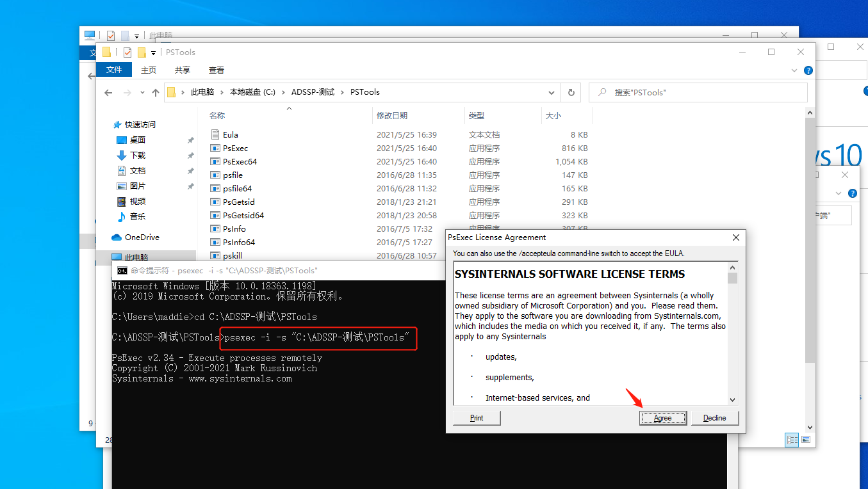The height and width of the screenshot is (489, 868).
Task: Click the license text scrollbar thumb
Action: pos(732,278)
